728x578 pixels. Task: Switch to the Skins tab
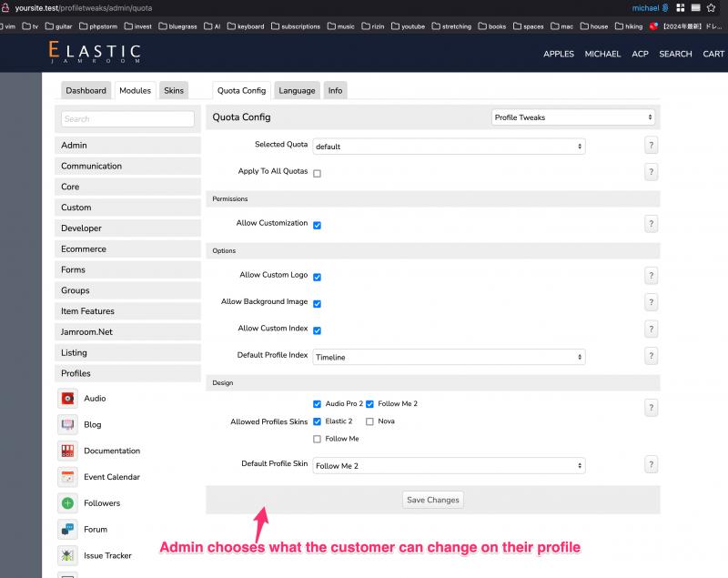174,91
